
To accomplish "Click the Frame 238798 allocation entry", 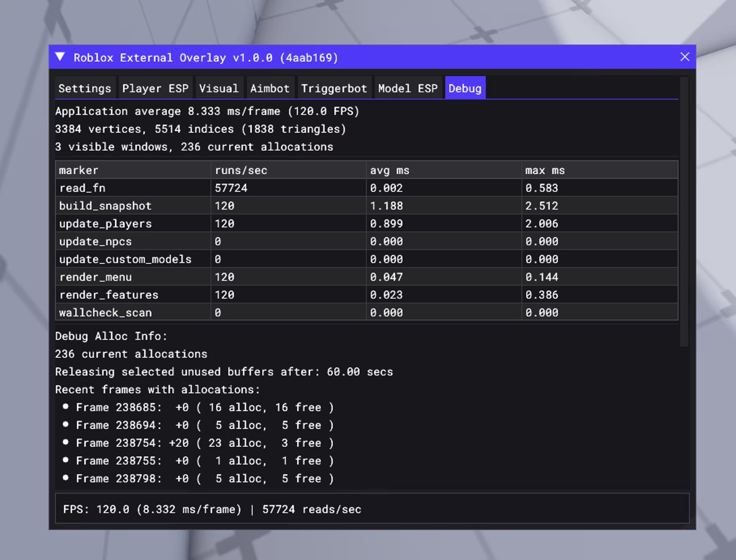I will tap(198, 479).
